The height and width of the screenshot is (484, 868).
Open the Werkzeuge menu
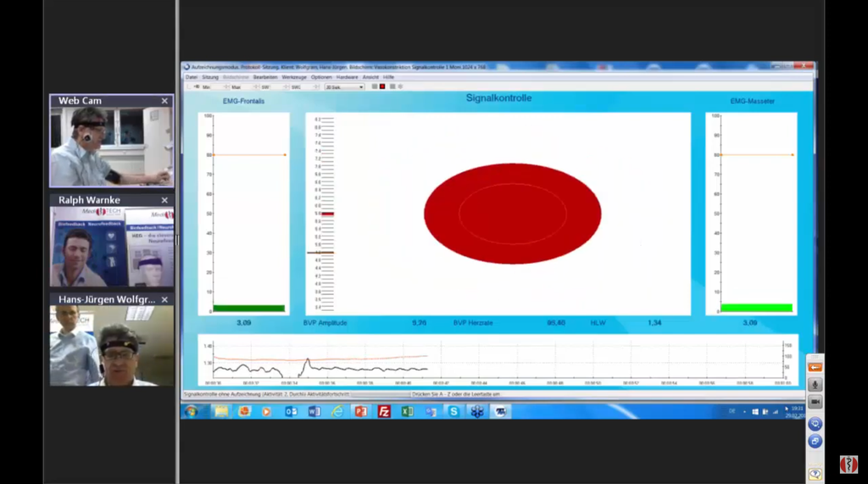click(294, 77)
